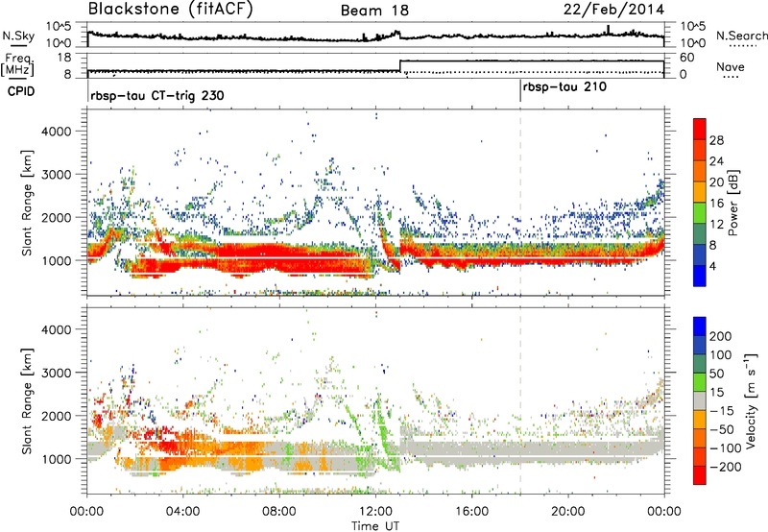Select the "rbsp-tau 210" CPID entry
This screenshot has height=532, width=768.
click(x=564, y=87)
